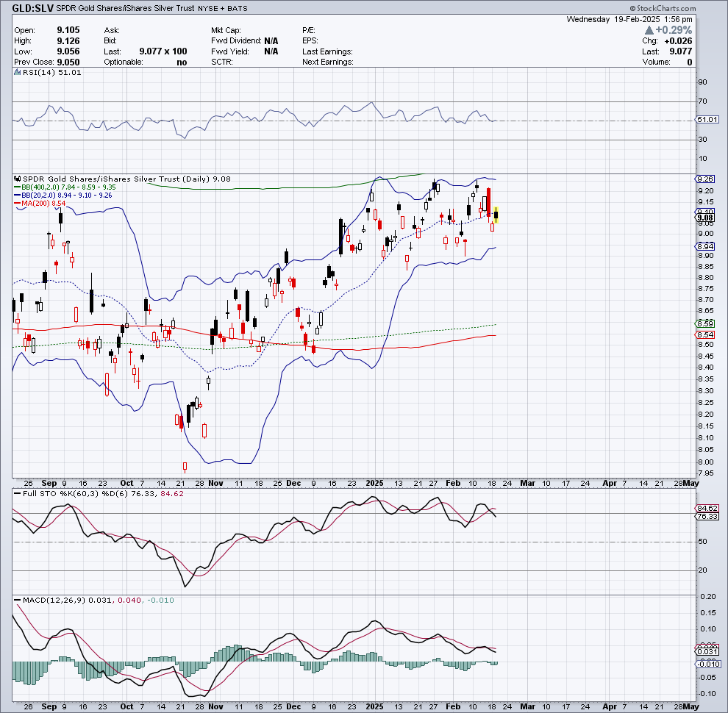728x713 pixels.
Task: Click the Fwd Yield N/A value
Action: coord(271,51)
